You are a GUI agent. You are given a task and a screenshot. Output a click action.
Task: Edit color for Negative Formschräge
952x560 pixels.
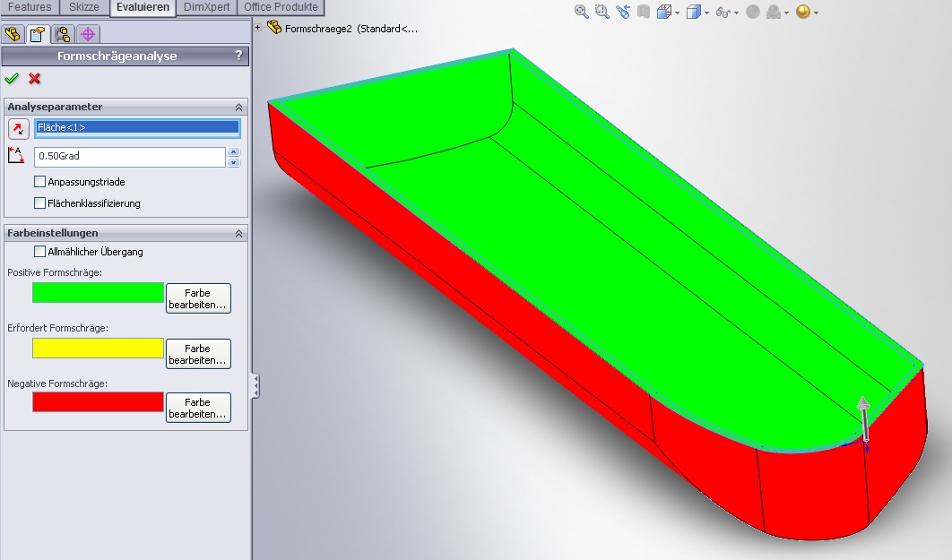point(198,408)
